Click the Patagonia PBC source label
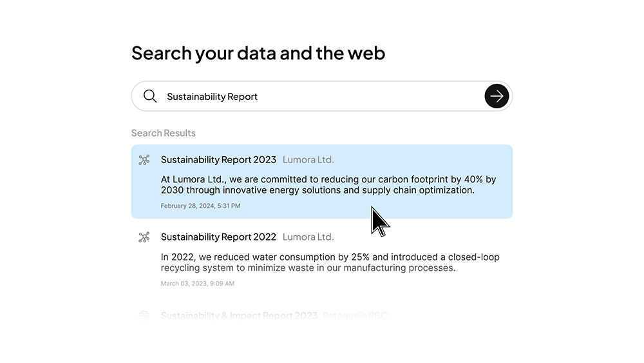This screenshot has width=644, height=363. [x=355, y=315]
